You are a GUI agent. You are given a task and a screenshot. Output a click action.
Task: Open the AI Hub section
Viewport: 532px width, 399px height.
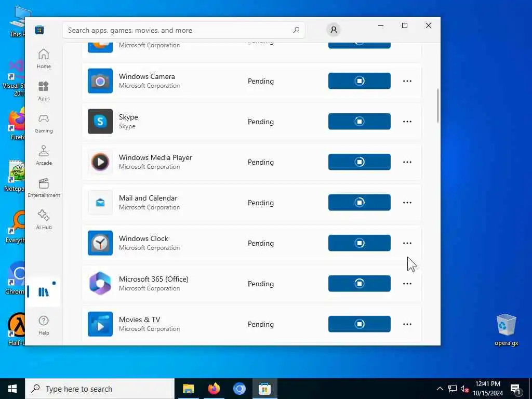point(44,220)
